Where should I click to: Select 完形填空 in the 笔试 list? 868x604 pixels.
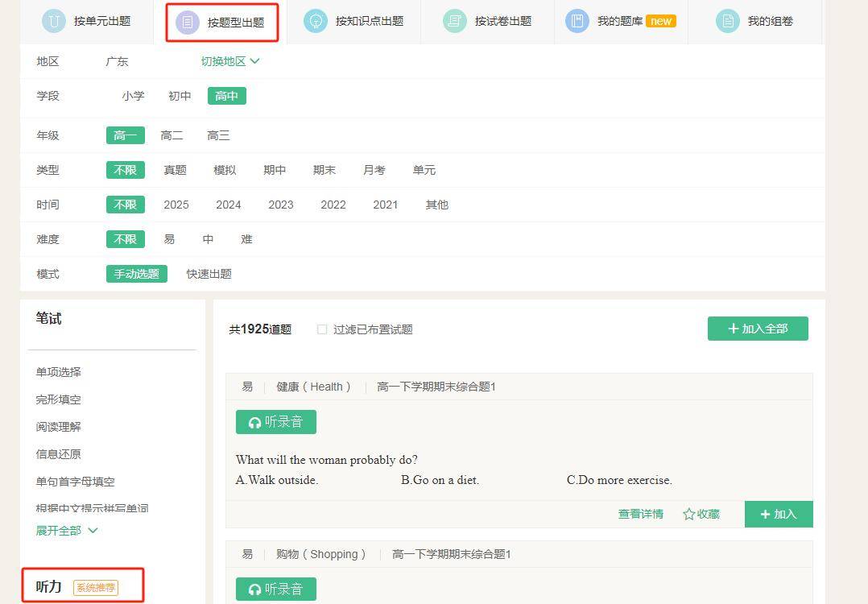59,399
